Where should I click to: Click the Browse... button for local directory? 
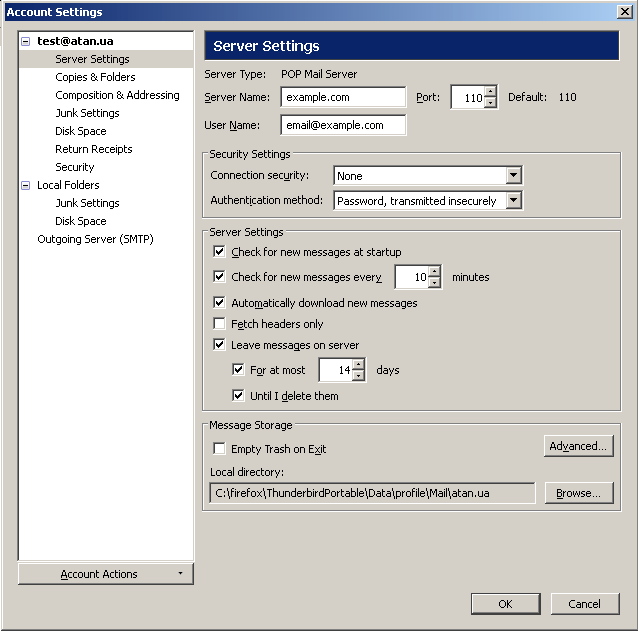click(579, 493)
